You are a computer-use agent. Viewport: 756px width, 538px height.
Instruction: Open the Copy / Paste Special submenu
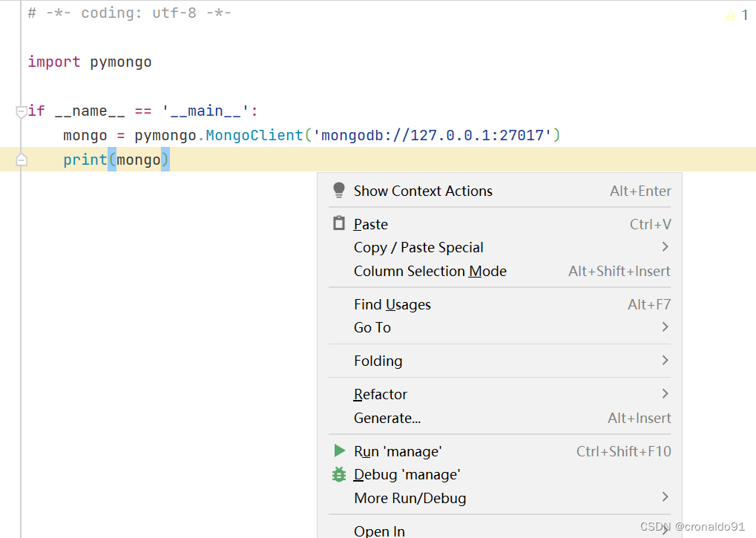(x=499, y=247)
